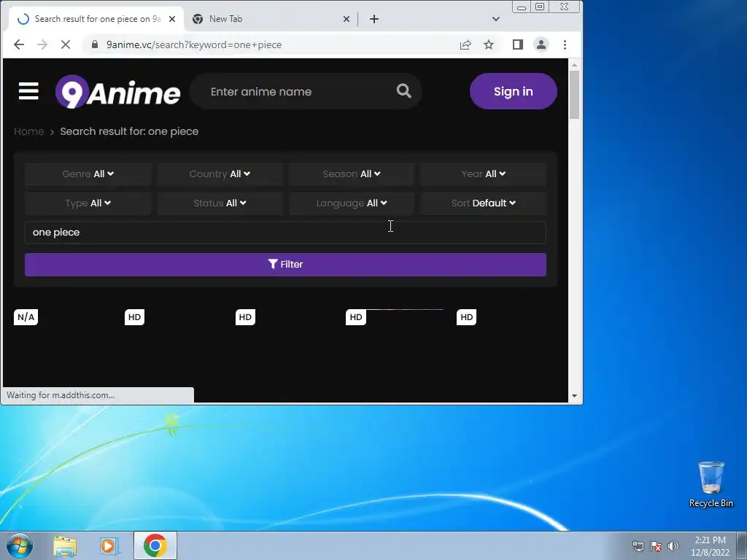Expand the Season filter dropdown
This screenshot has height=560, width=747.
(x=351, y=174)
